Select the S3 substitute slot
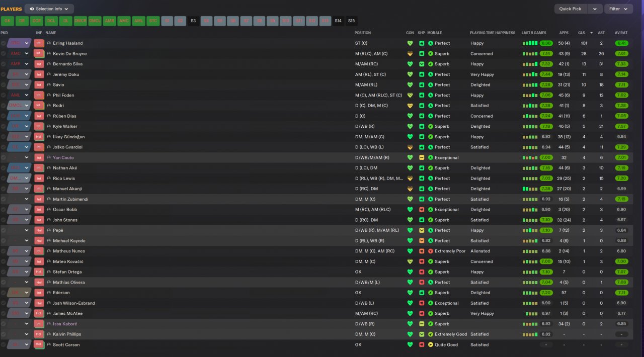This screenshot has width=644, height=357. [x=193, y=21]
